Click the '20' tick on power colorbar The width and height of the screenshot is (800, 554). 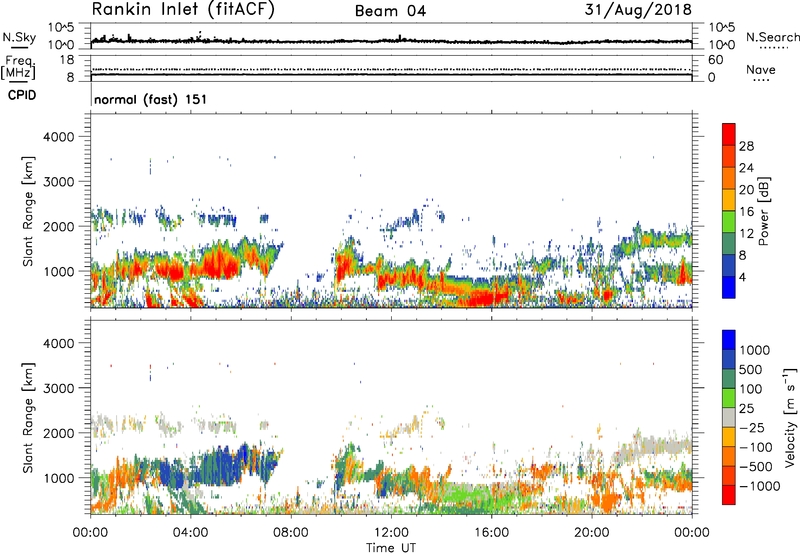pos(746,190)
